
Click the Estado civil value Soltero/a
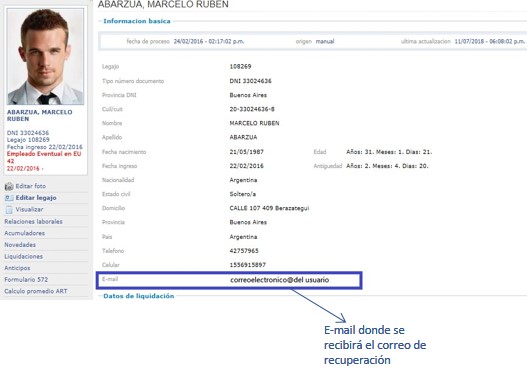tap(243, 194)
